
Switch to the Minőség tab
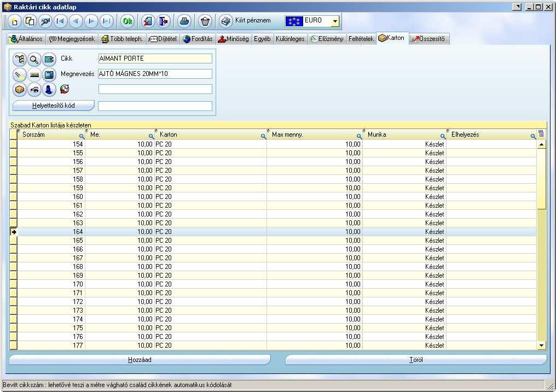pos(233,39)
